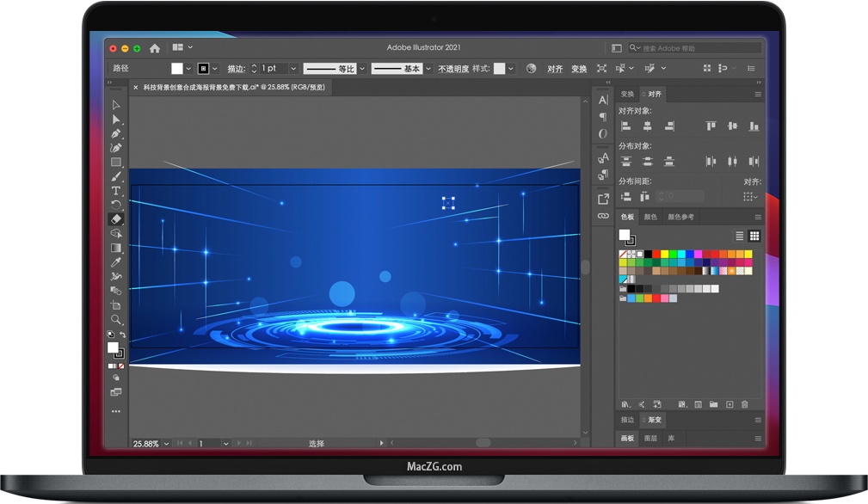This screenshot has height=504, width=868.
Task: Switch to the 变换 panel tab
Action: click(x=627, y=94)
